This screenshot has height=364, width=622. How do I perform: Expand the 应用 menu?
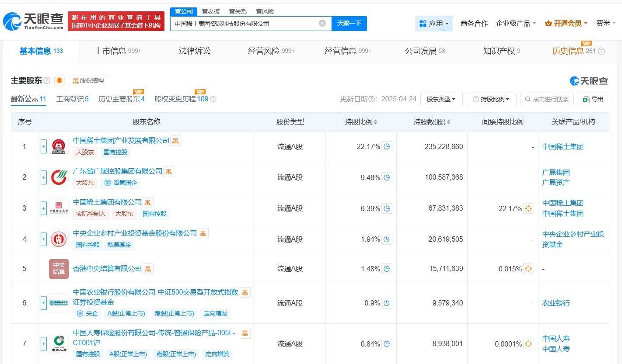[433, 23]
